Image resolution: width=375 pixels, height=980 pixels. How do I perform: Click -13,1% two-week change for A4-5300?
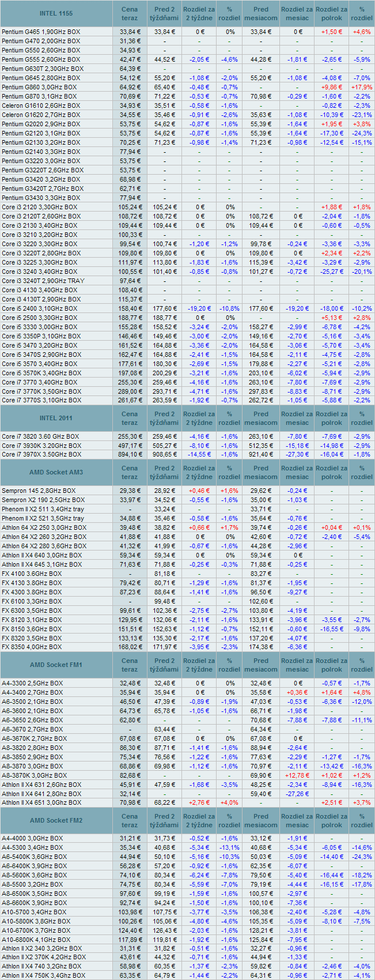[x=229, y=847]
